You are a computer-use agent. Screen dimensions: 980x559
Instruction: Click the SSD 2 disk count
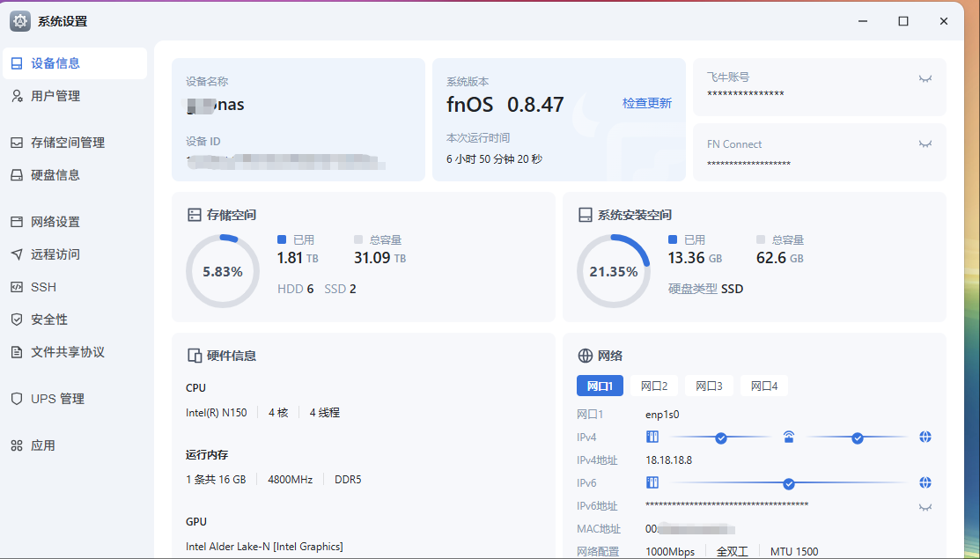point(340,289)
